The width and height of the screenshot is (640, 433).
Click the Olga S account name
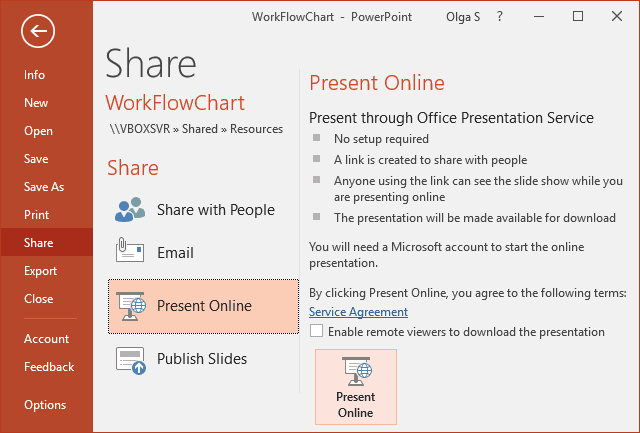463,17
